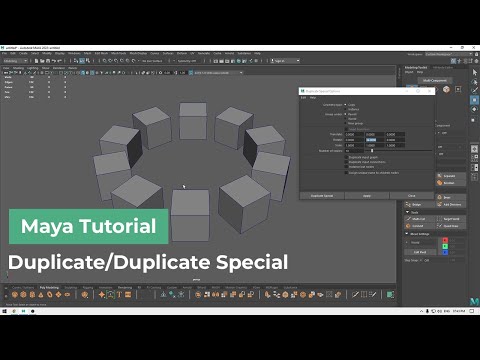Click the polygon Type (T) shelf icon

119,294
